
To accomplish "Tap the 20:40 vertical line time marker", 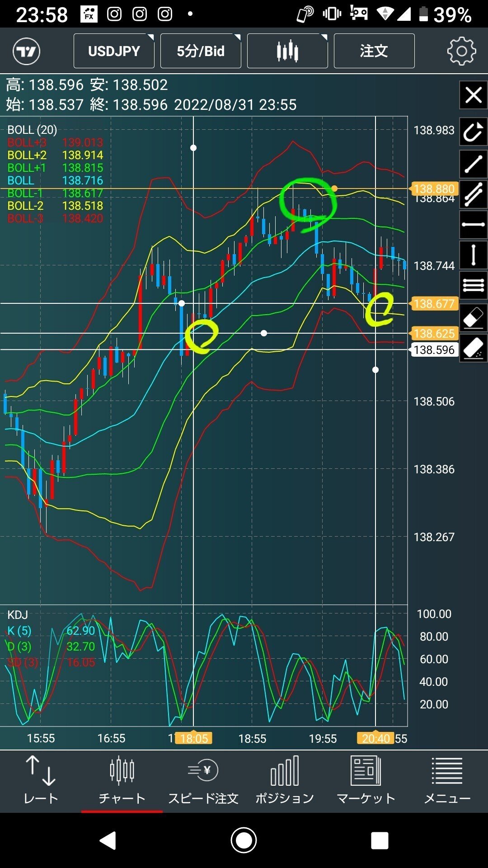I will click(376, 738).
